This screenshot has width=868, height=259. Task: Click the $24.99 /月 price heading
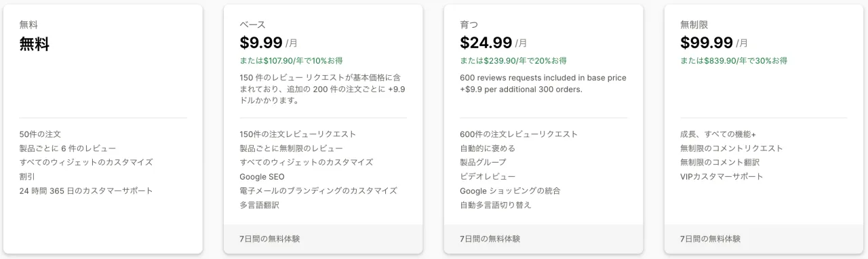pos(493,43)
